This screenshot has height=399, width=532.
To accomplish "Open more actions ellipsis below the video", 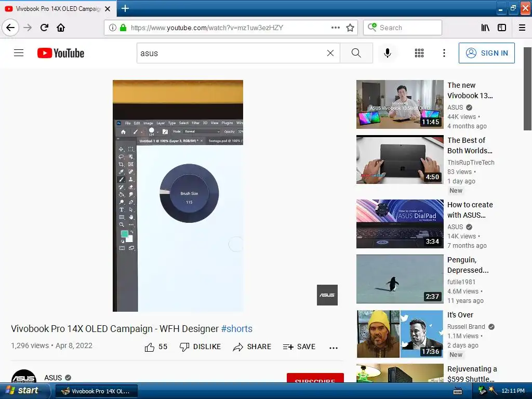I will tap(334, 348).
